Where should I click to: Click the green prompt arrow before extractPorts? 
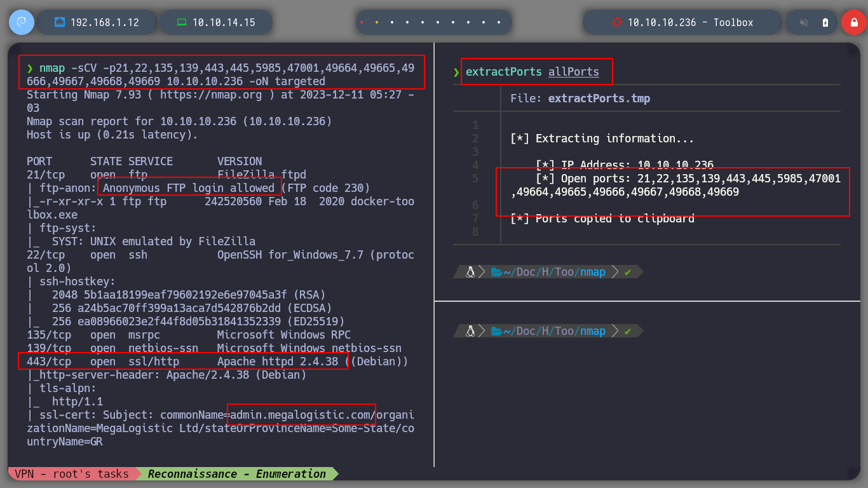(456, 72)
